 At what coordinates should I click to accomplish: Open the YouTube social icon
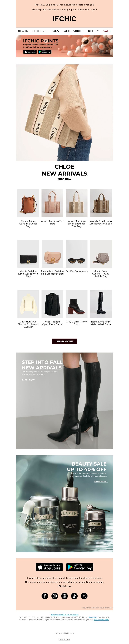click(64, 596)
